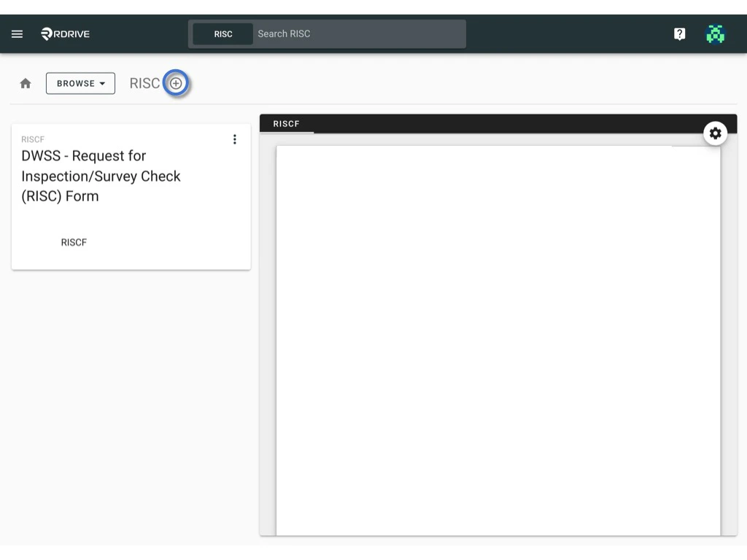Expand the BROWSE dropdown

click(80, 83)
